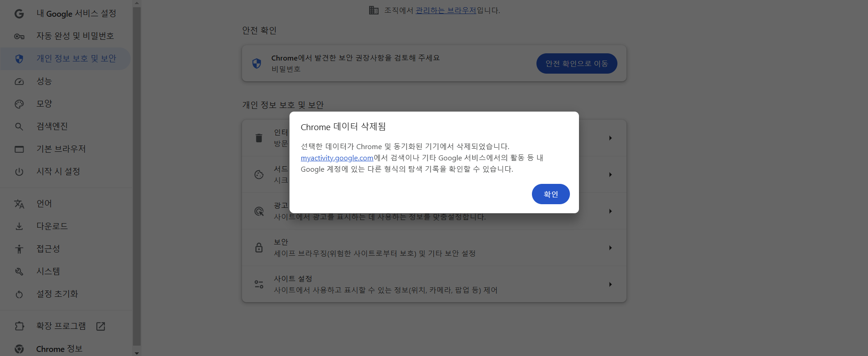Open the 검색엔진 settings page
The image size is (868, 356).
[x=66, y=126]
